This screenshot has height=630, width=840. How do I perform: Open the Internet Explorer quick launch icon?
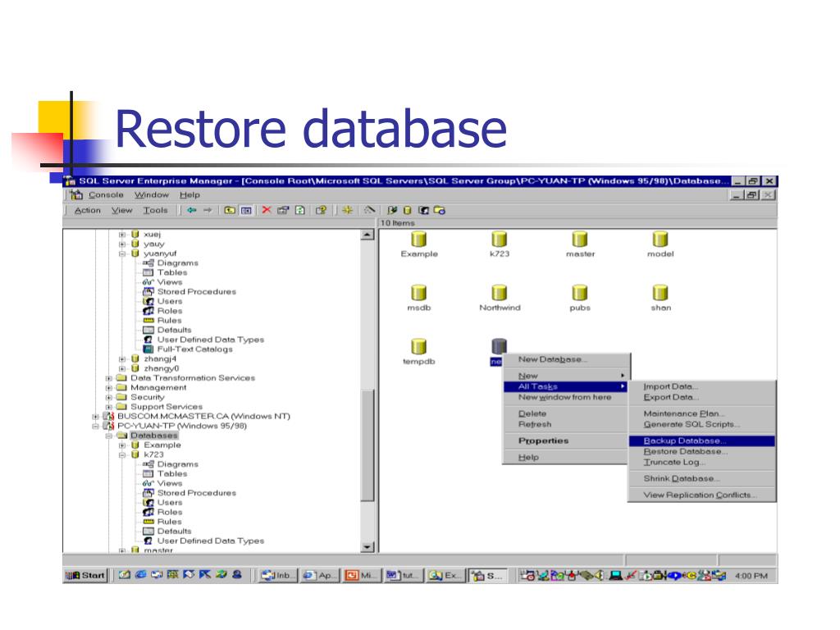pos(140,575)
